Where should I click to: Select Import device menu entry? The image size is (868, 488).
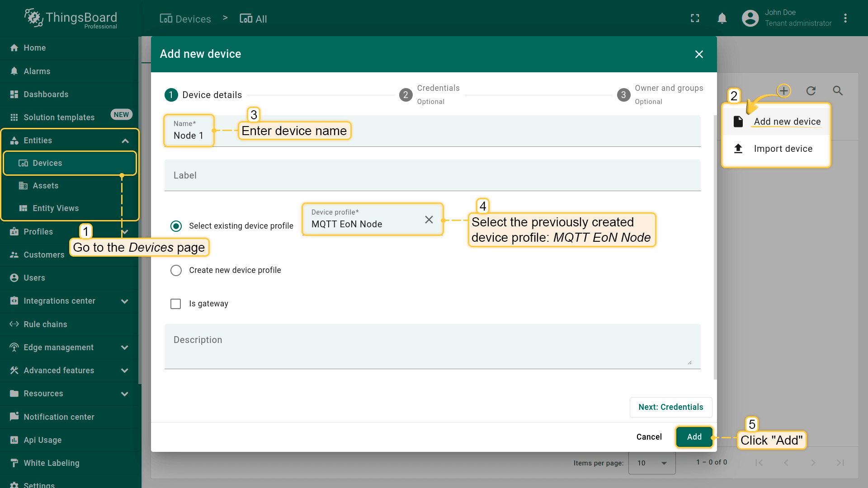(783, 149)
